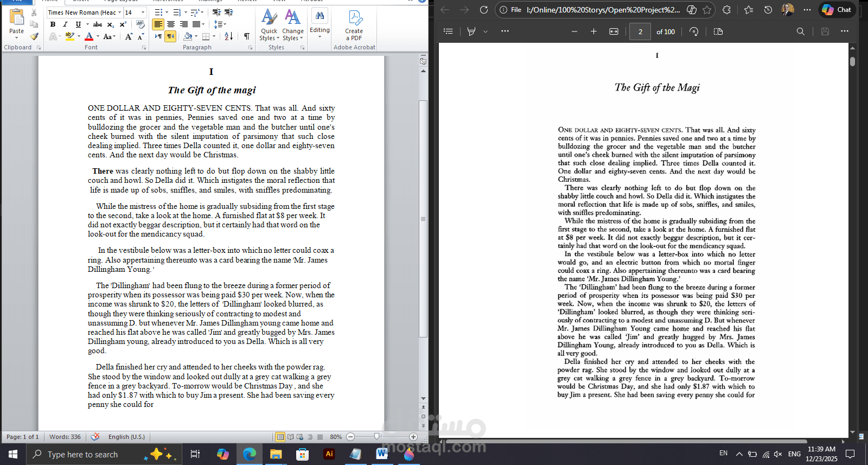Click the Clear Formatting icon in Word
The image size is (868, 465).
tap(141, 24)
